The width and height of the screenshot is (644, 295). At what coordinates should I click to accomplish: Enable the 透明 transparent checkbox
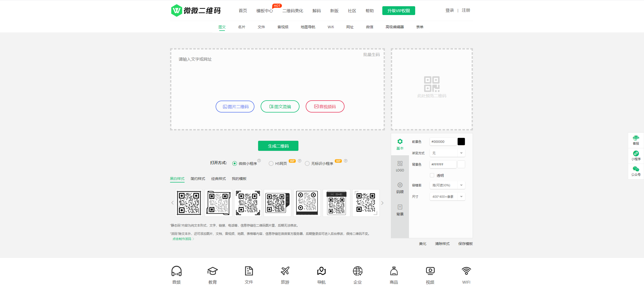tap(432, 175)
